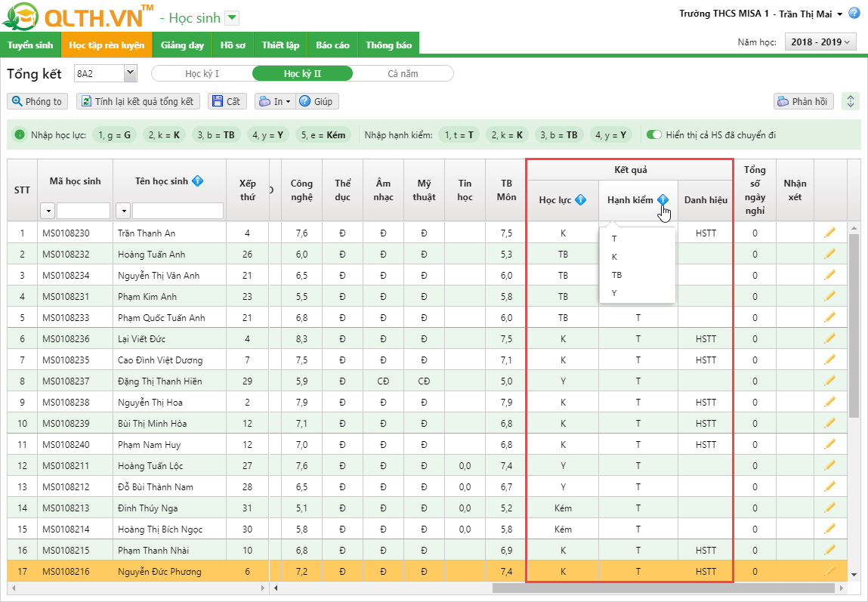
Task: Click the Phóng to button
Action: click(37, 101)
